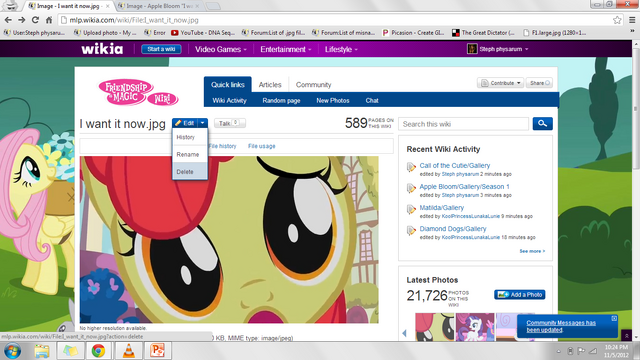The image size is (640, 360).
Task: Click the browser home icon
Action: click(x=49, y=20)
